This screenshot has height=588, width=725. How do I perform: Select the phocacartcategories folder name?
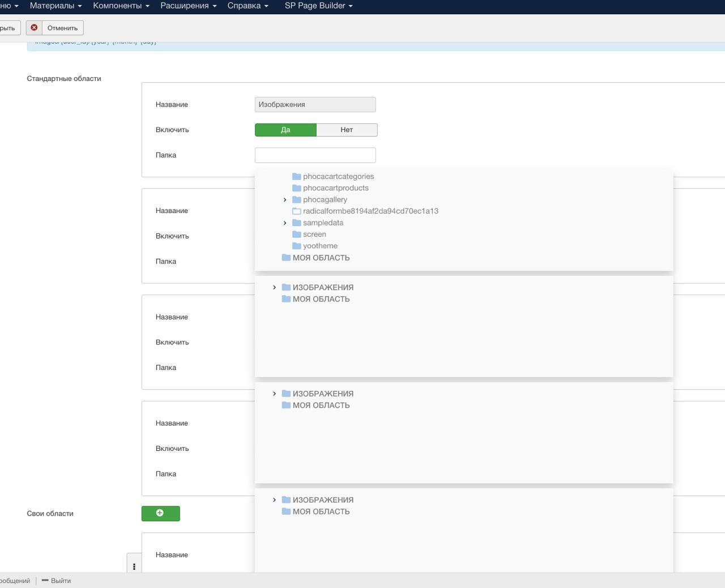pos(338,177)
